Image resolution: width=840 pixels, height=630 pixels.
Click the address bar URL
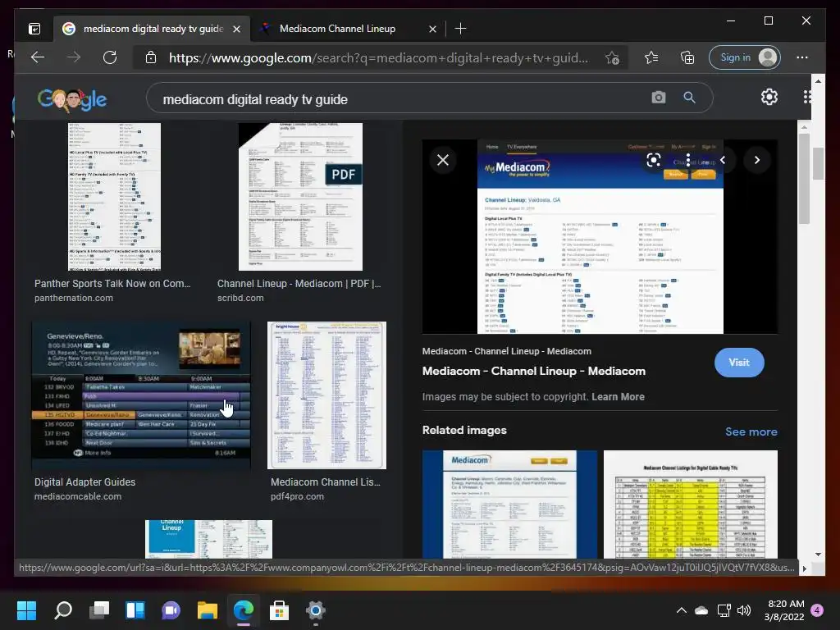tap(378, 57)
